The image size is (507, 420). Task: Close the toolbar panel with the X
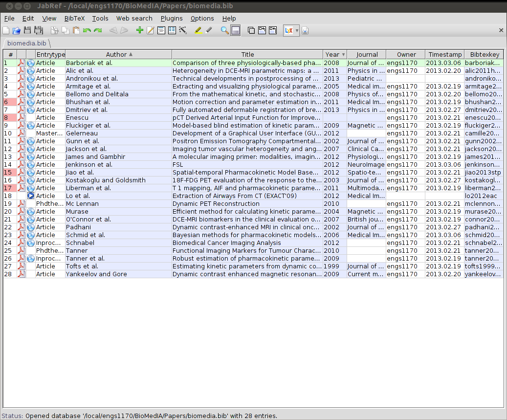point(501,30)
